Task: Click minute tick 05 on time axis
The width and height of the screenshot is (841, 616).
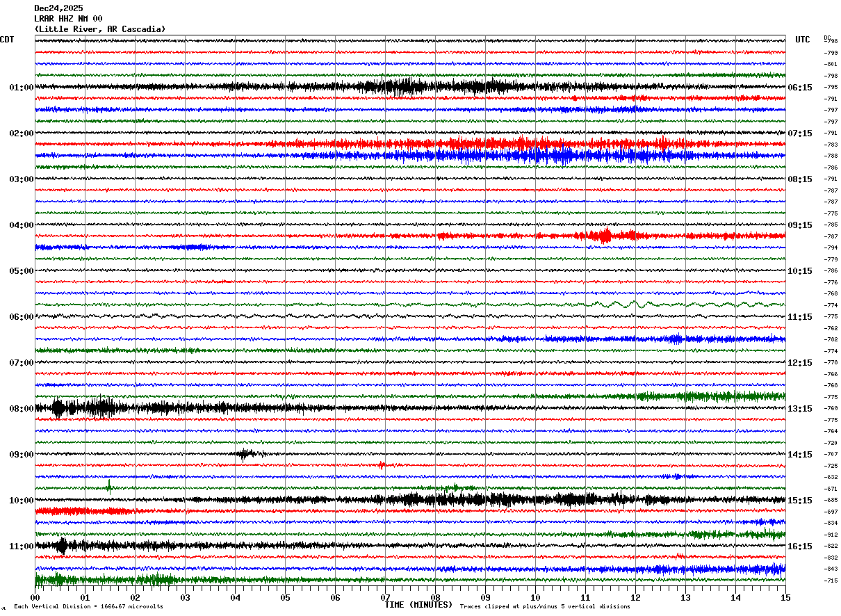Action: (x=285, y=597)
